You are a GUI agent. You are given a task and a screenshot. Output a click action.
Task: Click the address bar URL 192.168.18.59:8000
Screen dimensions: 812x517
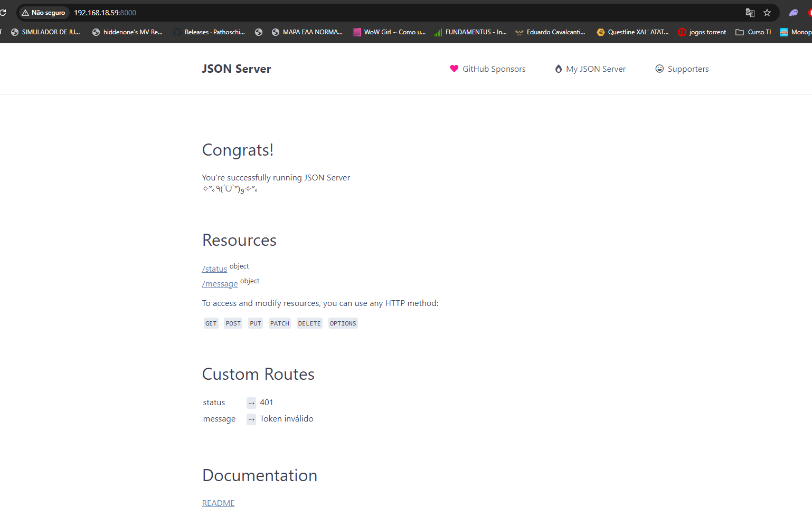pyautogui.click(x=105, y=13)
